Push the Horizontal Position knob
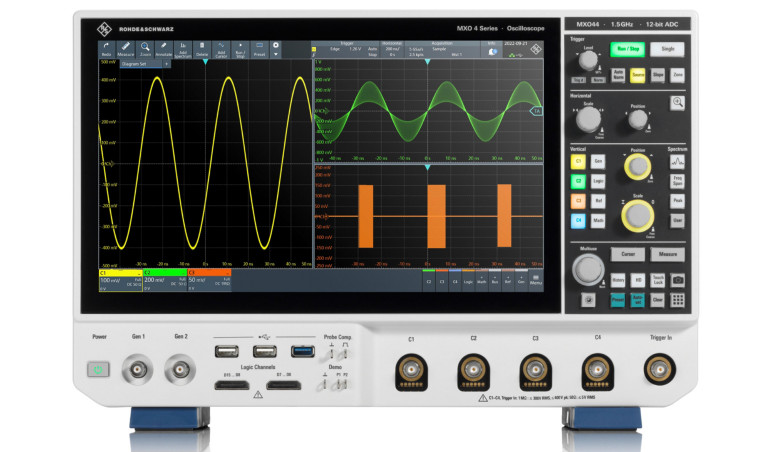This screenshot has width=770, height=452. point(638,119)
